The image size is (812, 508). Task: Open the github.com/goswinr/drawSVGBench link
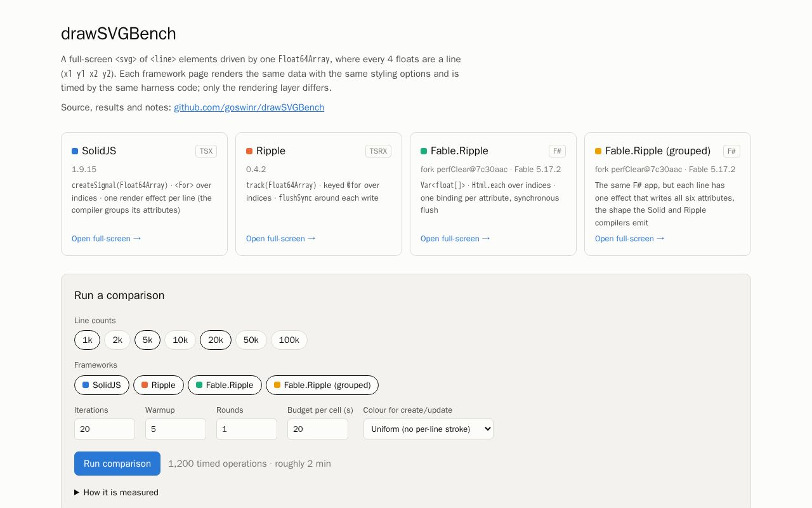[249, 107]
